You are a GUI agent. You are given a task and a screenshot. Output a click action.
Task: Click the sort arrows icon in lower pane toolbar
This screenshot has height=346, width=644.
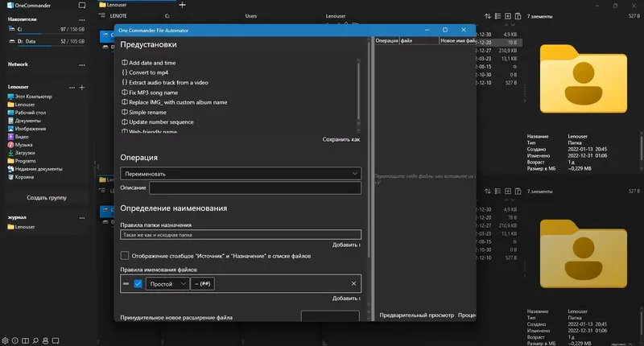(488, 192)
